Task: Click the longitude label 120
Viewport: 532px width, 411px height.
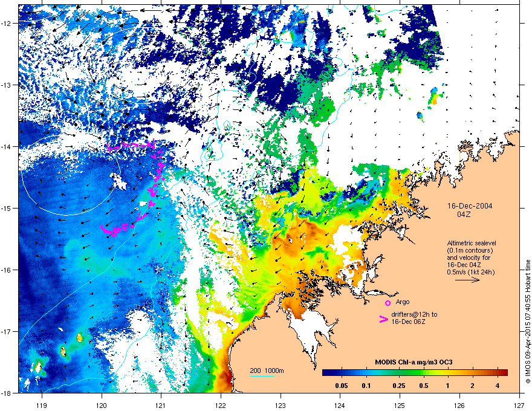Action: [x=102, y=405]
